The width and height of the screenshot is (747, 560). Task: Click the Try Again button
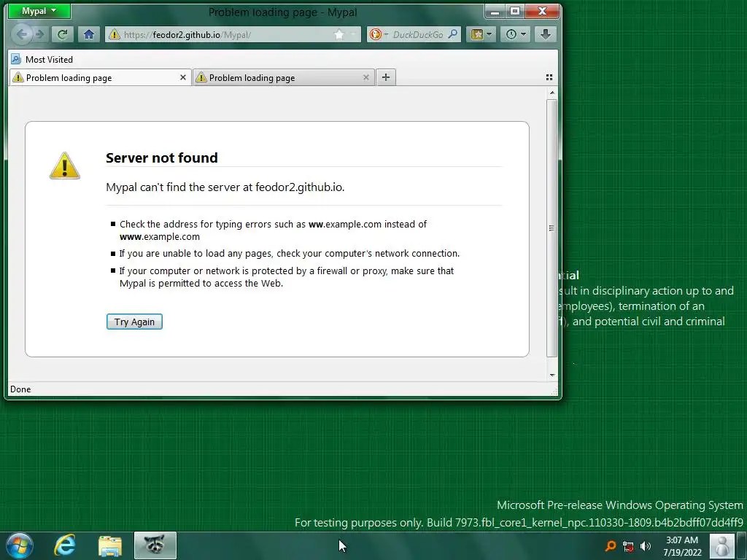point(134,322)
